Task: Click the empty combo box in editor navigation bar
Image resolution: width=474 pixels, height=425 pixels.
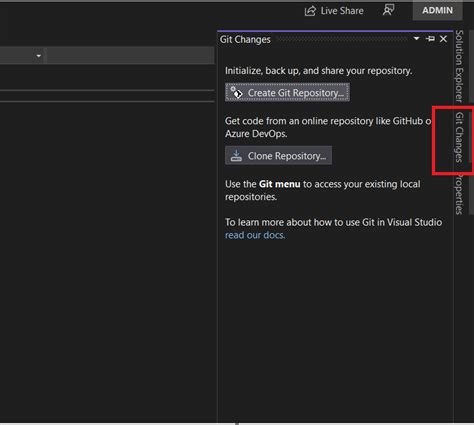Action: (x=130, y=56)
